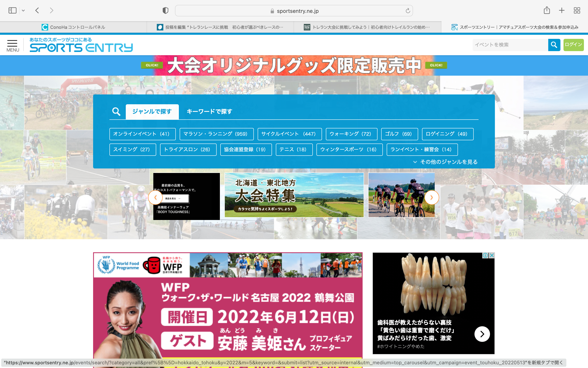This screenshot has width=588, height=368.
Task: Open the Share menu icon
Action: (x=547, y=10)
